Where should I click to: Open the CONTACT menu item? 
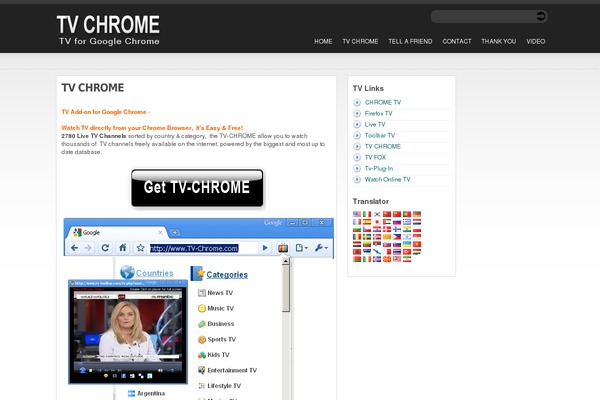click(457, 41)
